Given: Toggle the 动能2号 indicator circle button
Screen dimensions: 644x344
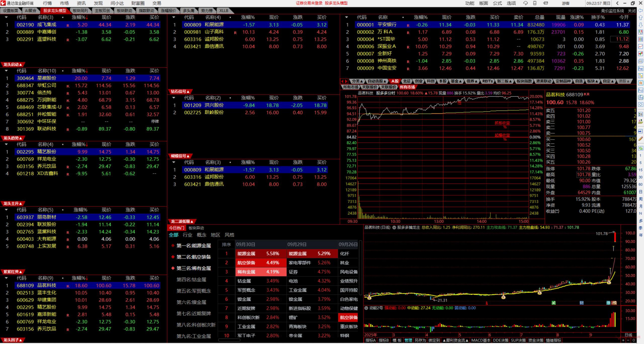Looking at the screenshot, I should pyautogui.click(x=366, y=308).
